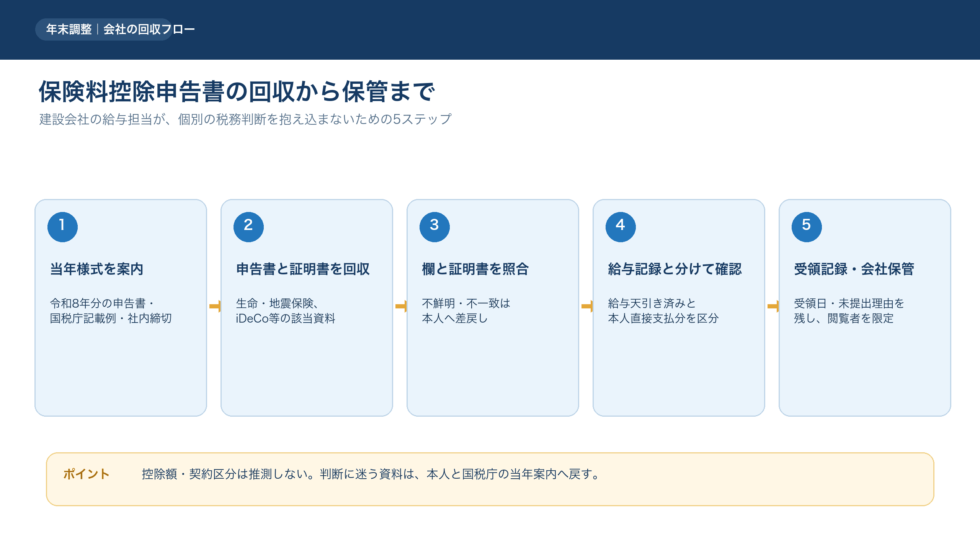Click the '年末調整｜会社の回収フロー' header pill

[x=104, y=29]
